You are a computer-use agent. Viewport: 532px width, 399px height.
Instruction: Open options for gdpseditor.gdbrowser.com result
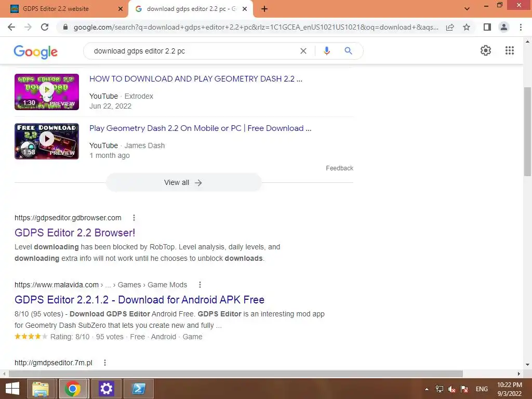click(x=134, y=218)
